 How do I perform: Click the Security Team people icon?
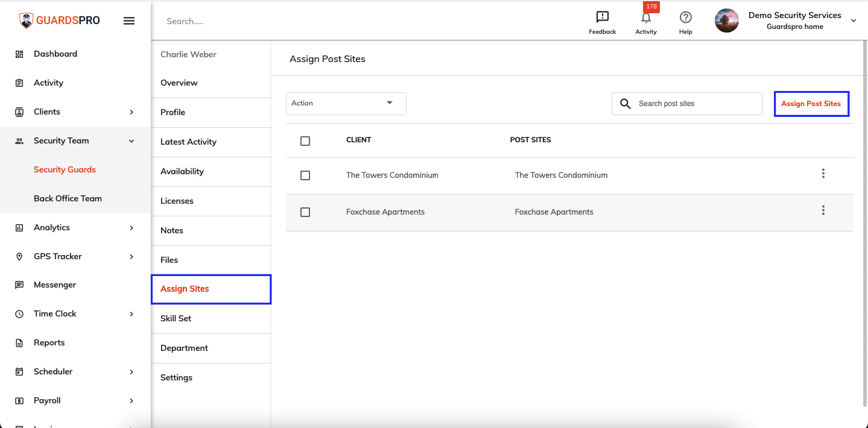(19, 141)
